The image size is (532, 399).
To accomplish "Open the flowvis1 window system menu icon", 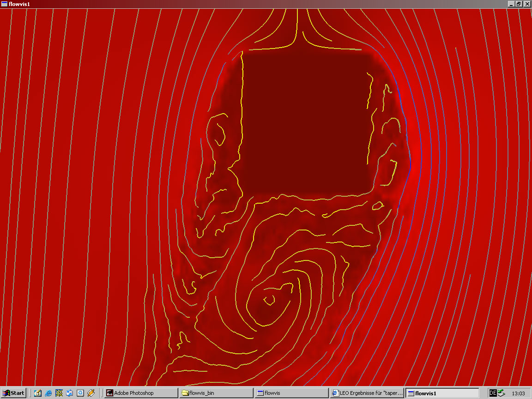I will pos(4,4).
